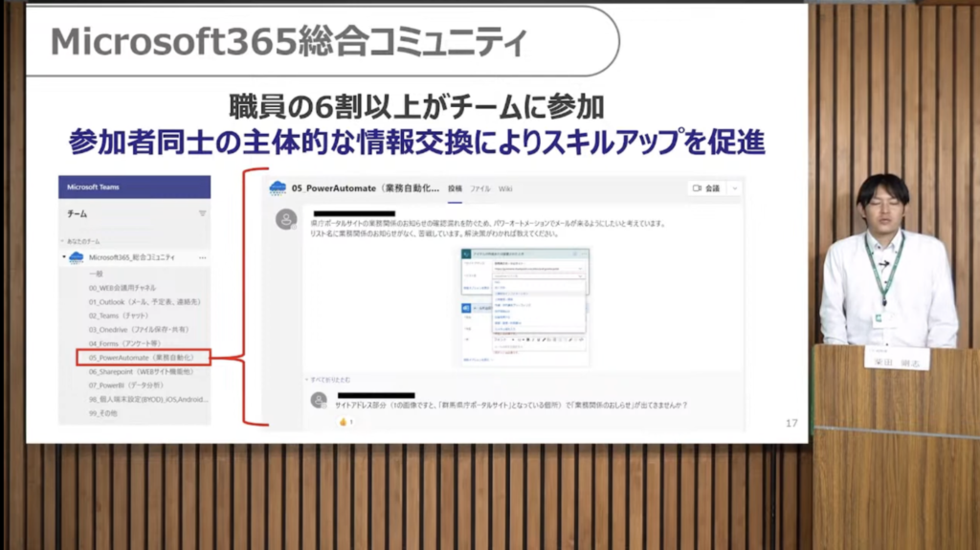Collapse replies with すべて折りたたむ
Screen dimensions: 980x550
[x=329, y=380]
